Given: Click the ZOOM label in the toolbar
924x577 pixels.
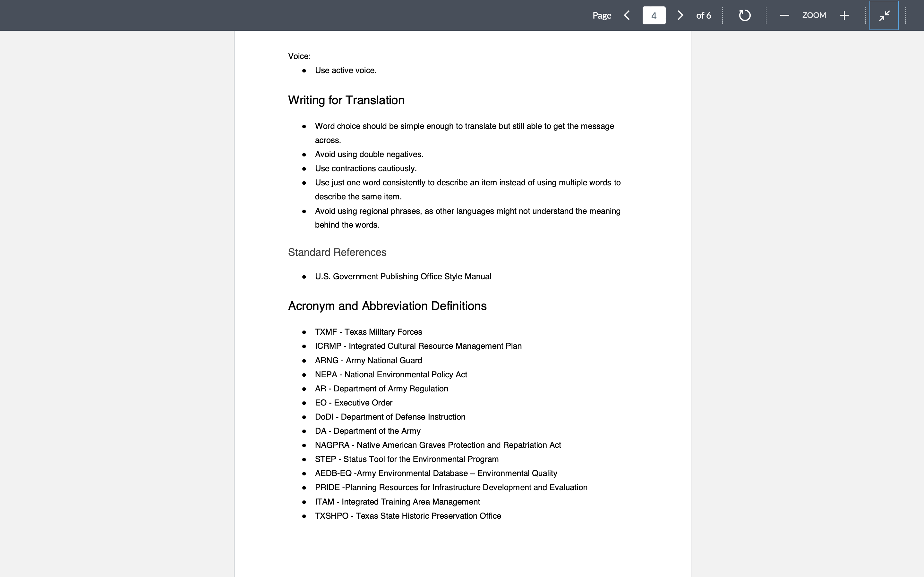Looking at the screenshot, I should coord(814,15).
